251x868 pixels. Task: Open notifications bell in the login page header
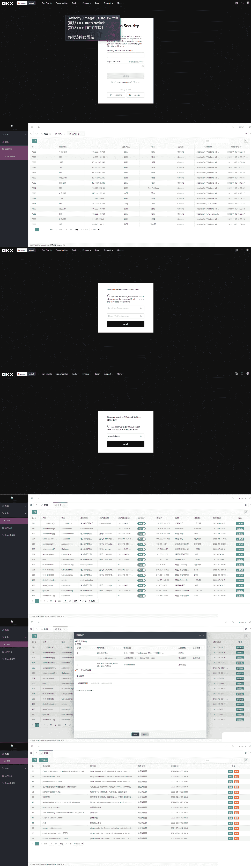242,3
